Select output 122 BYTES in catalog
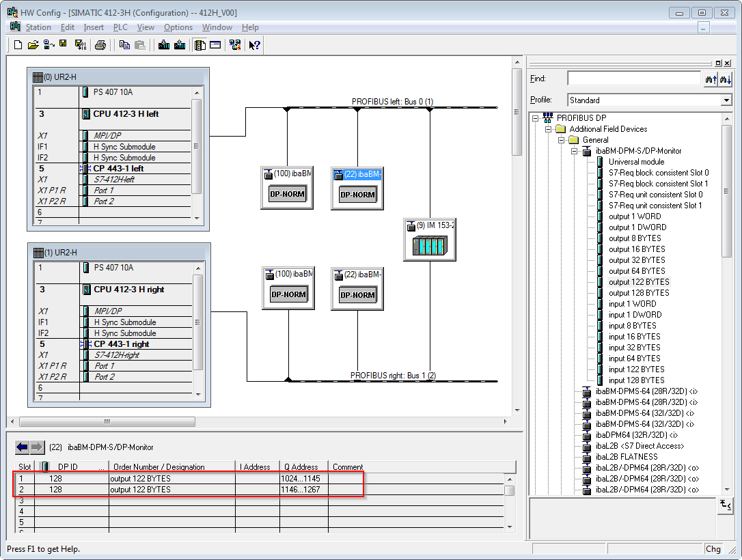Screen dimensions: 742x560 (638, 282)
